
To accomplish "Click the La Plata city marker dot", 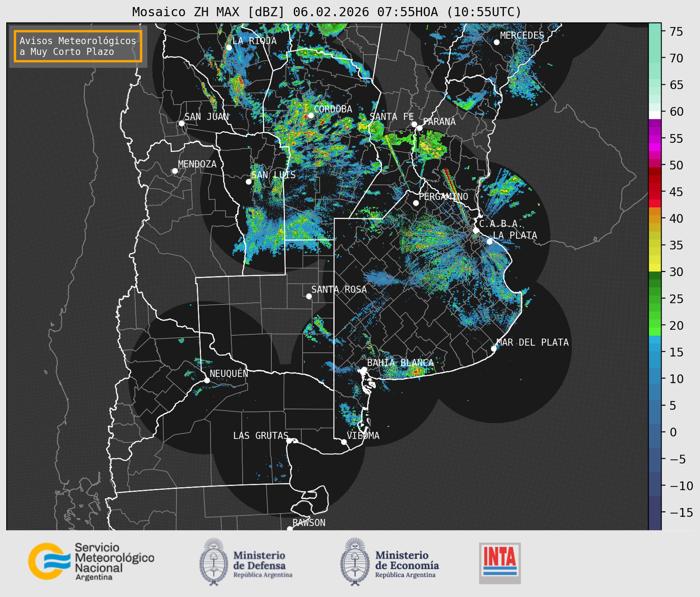I will (490, 242).
